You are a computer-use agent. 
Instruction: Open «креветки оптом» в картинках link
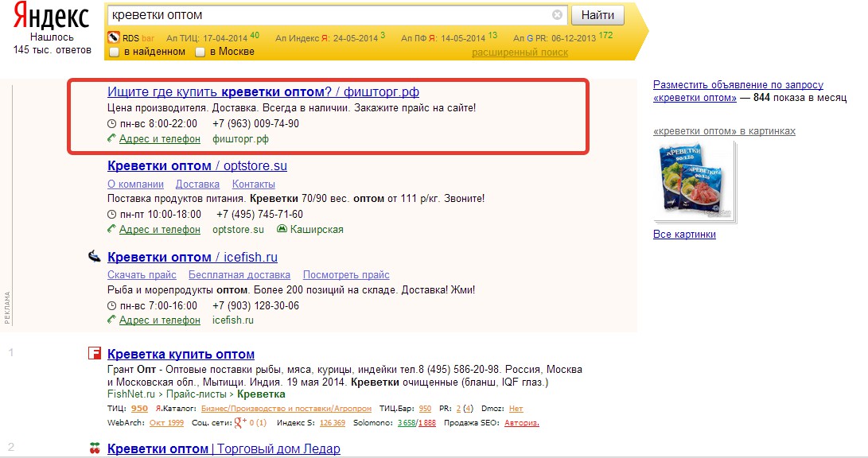click(x=724, y=131)
